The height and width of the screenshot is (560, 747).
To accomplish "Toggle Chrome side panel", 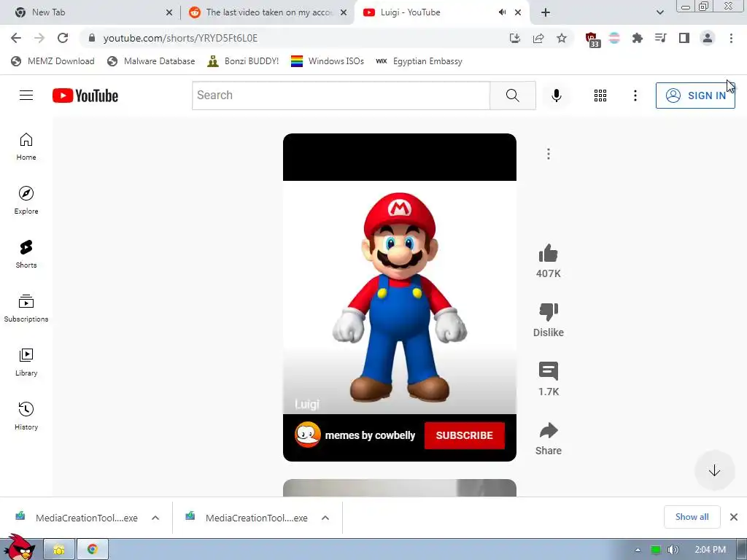I will tap(684, 38).
